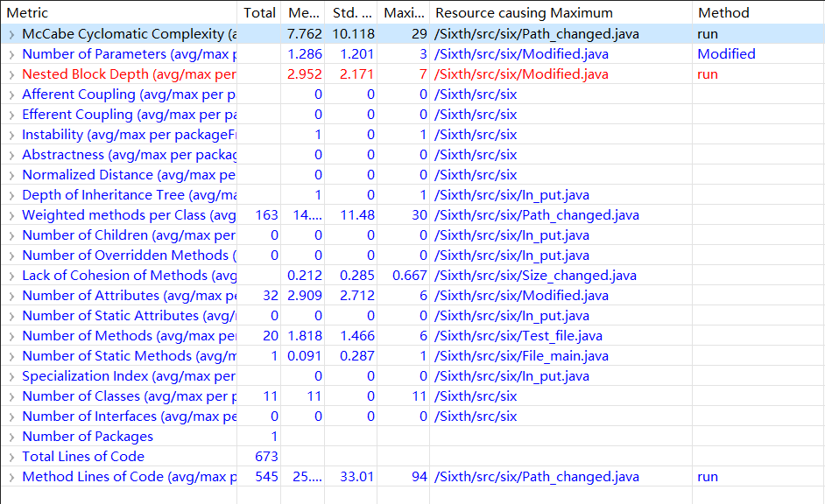Screen dimensions: 825x504
Task: Click std dev value 33.01
Action: coord(357,477)
